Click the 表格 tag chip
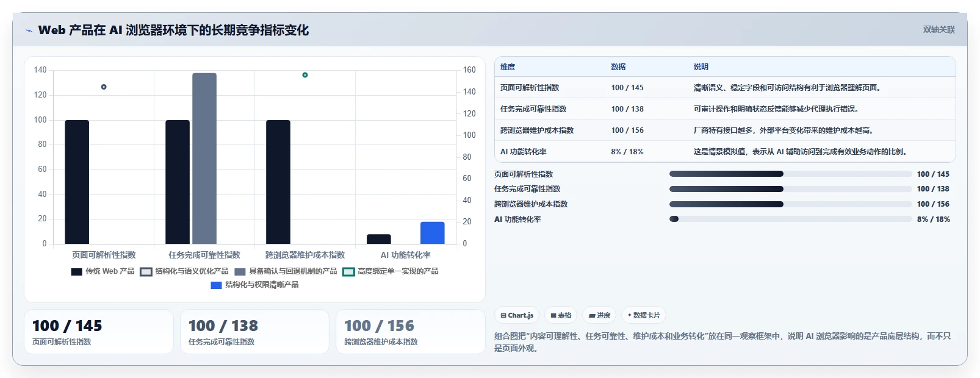The width and height of the screenshot is (980, 378). point(560,315)
